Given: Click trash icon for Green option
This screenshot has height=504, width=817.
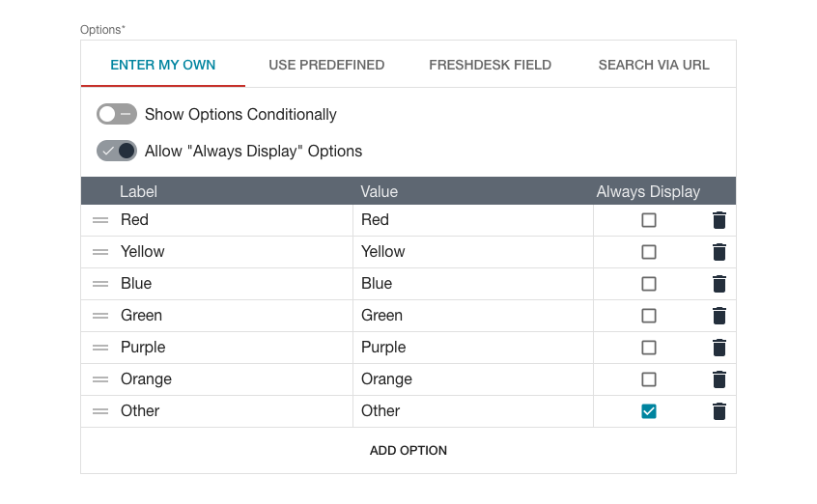Looking at the screenshot, I should click(x=718, y=316).
